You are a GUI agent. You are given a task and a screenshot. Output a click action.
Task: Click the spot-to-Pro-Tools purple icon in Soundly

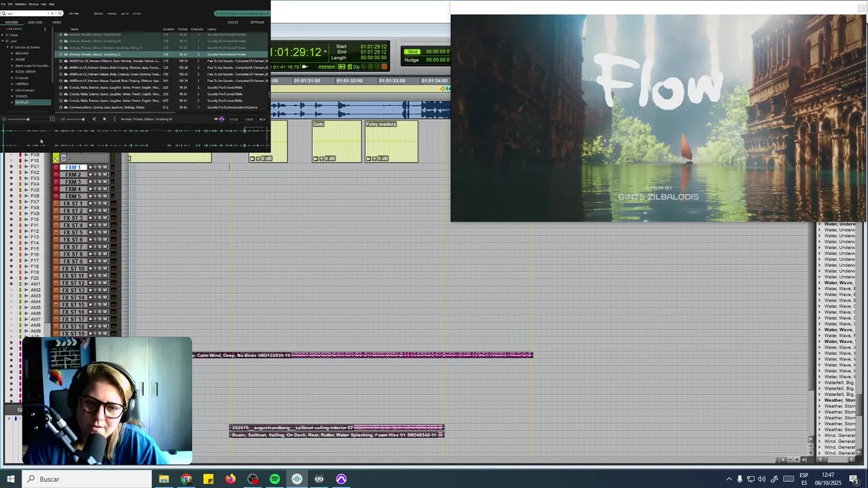click(x=222, y=119)
